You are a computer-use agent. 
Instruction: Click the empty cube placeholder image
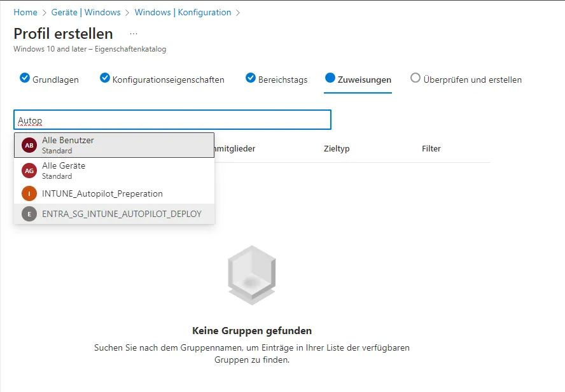(251, 275)
